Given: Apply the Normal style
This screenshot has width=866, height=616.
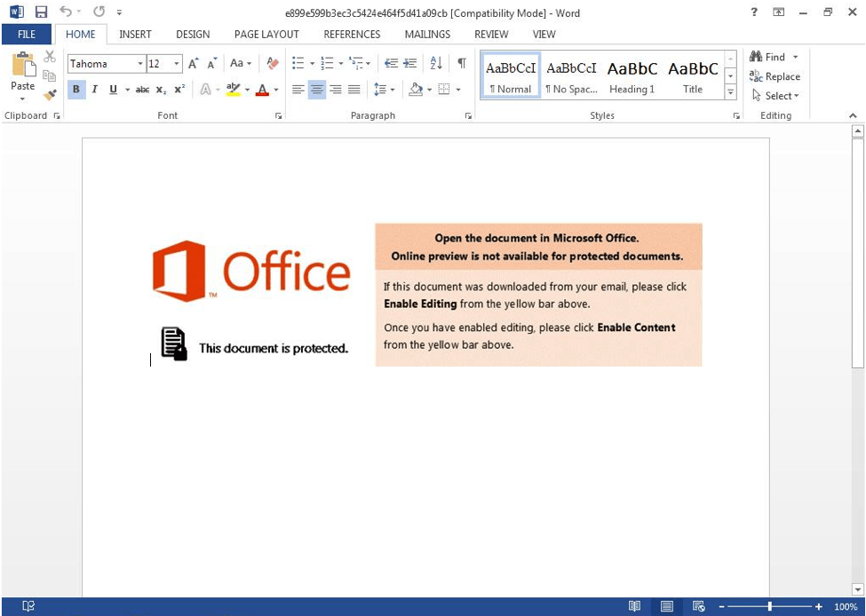Looking at the screenshot, I should coord(511,76).
